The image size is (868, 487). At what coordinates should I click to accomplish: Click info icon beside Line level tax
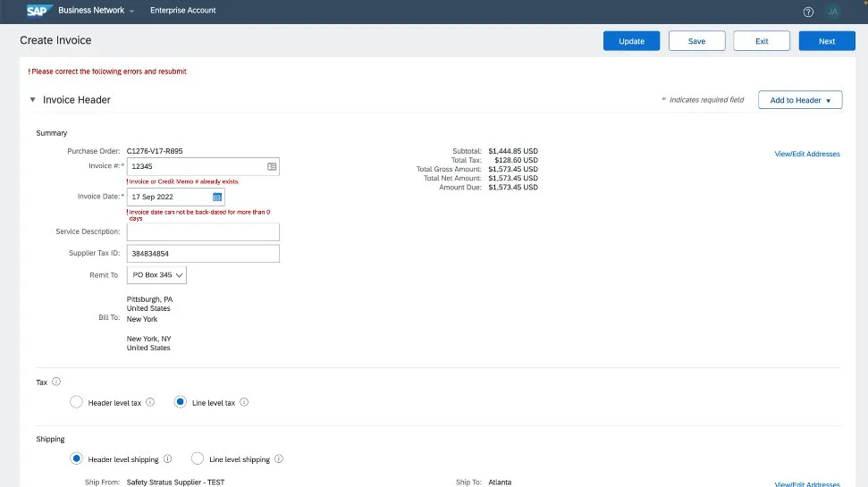click(244, 402)
